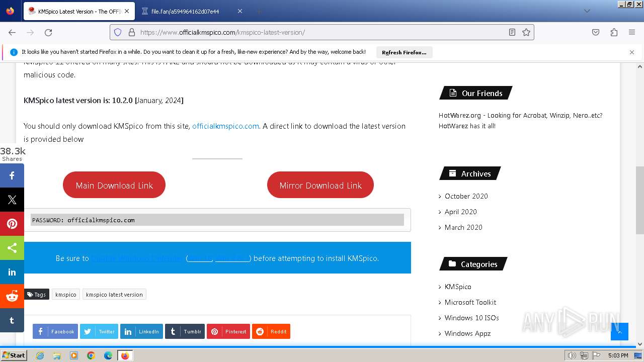Open Windows Appz category

(467, 333)
